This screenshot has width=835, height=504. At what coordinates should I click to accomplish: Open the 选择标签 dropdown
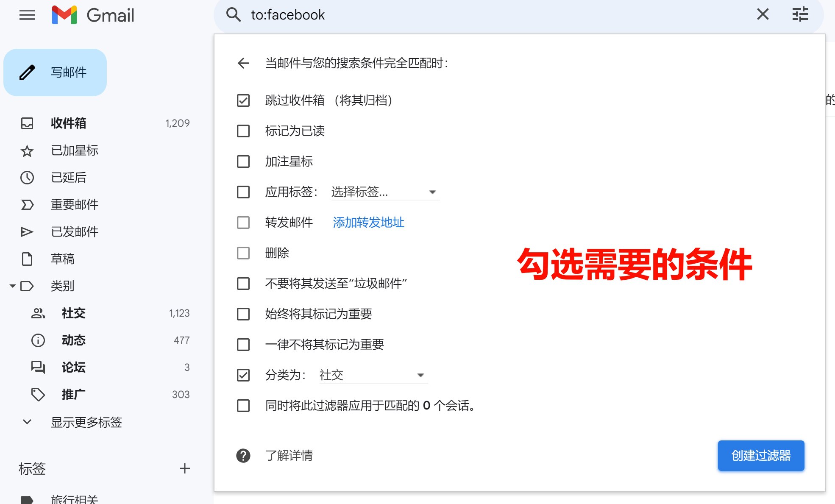tap(385, 192)
